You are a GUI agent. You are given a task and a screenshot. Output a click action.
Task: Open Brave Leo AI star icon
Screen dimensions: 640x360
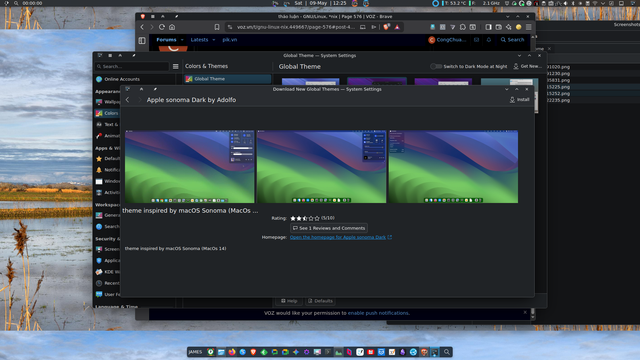pos(509,27)
